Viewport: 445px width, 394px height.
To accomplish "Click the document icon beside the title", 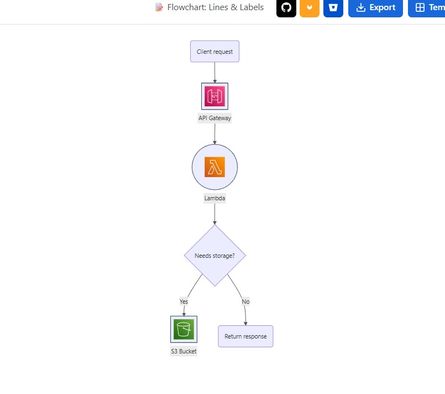I will click(159, 7).
